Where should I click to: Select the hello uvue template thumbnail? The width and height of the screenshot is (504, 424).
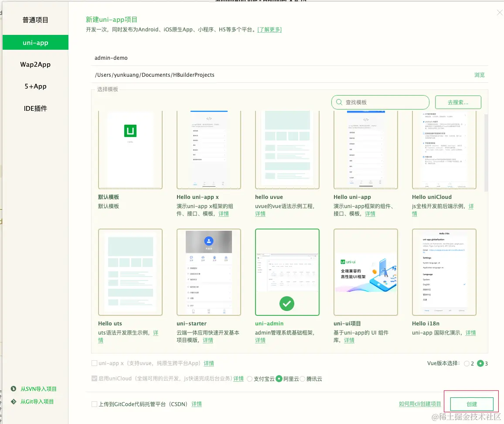[287, 150]
